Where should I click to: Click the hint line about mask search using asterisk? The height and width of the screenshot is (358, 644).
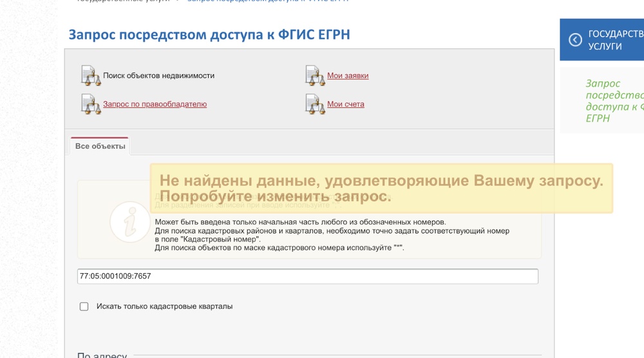279,248
